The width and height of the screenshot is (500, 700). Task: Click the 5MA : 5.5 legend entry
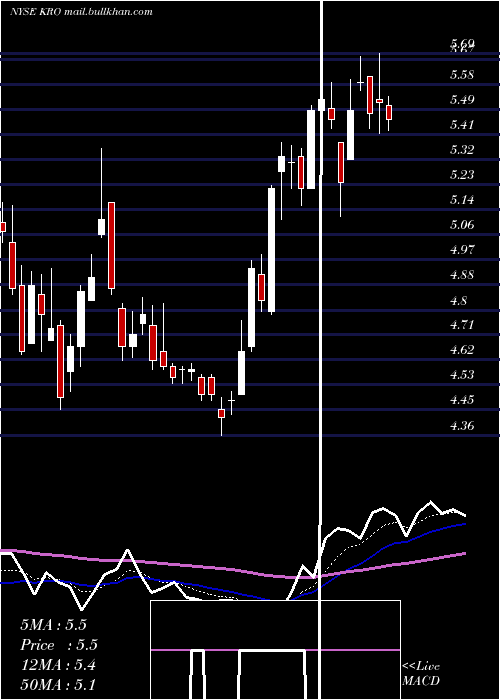tap(54, 625)
